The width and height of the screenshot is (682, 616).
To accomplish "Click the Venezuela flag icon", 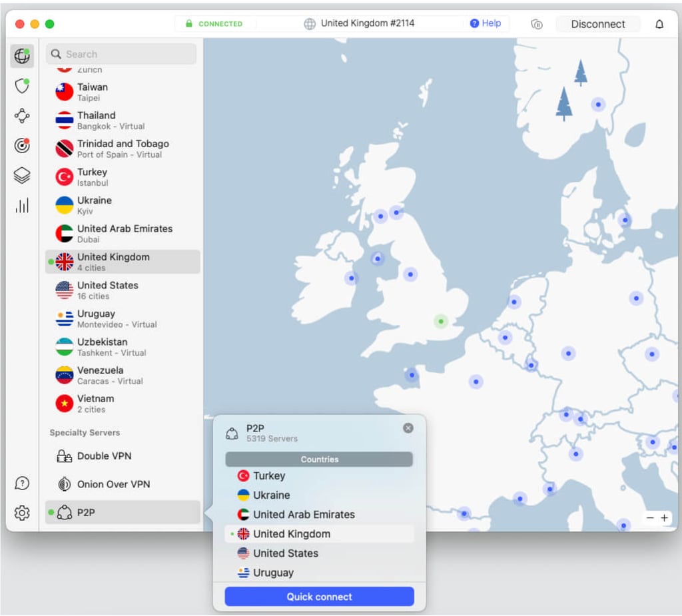I will point(65,375).
